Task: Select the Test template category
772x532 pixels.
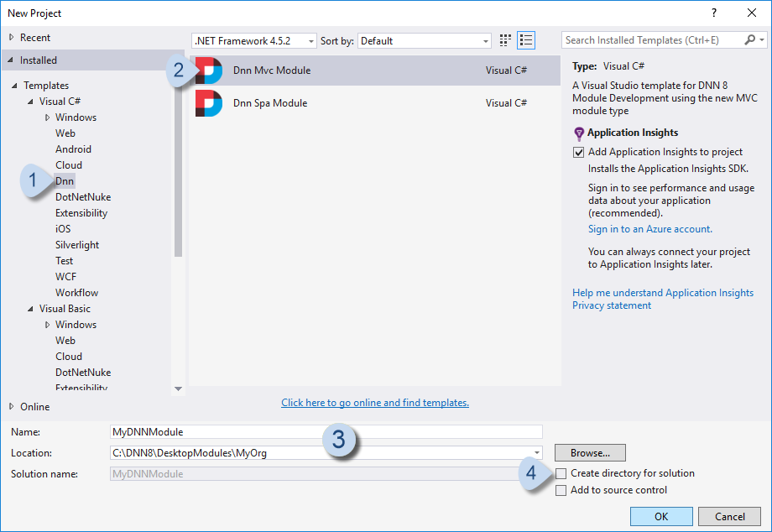Action: 64,261
